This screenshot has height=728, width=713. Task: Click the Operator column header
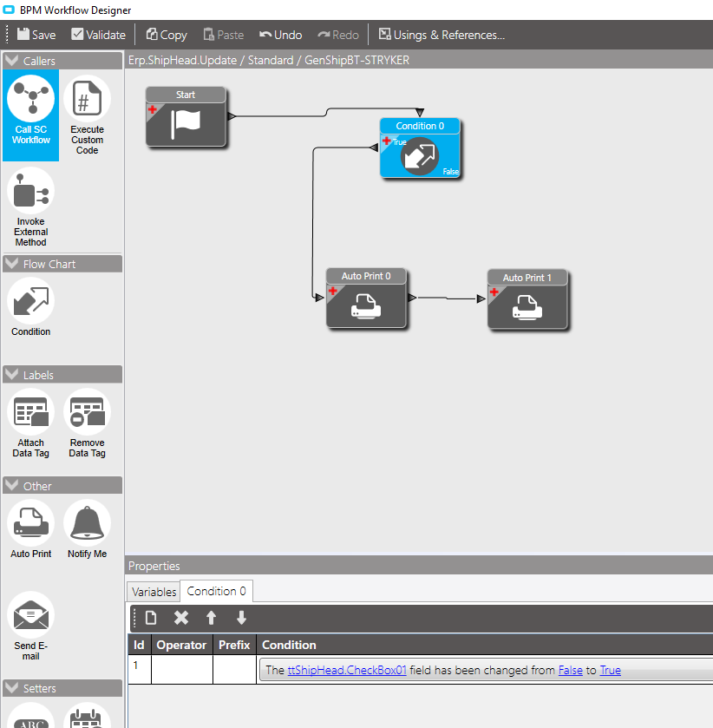click(181, 645)
